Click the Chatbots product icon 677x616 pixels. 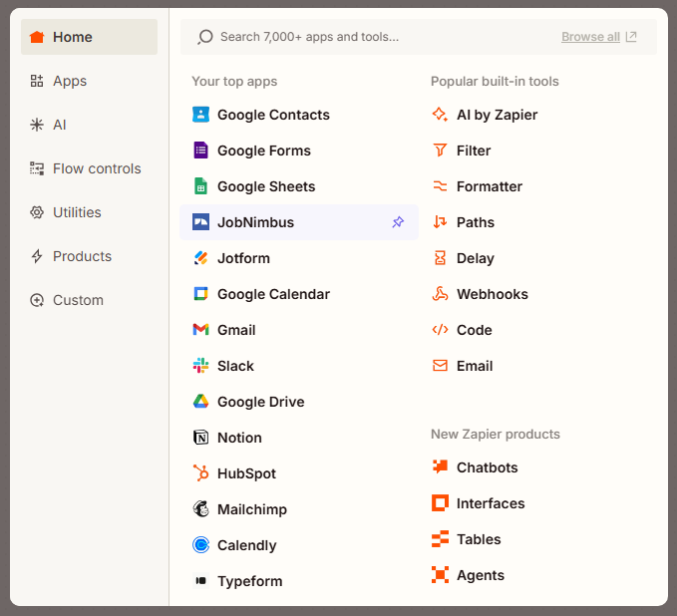point(440,467)
